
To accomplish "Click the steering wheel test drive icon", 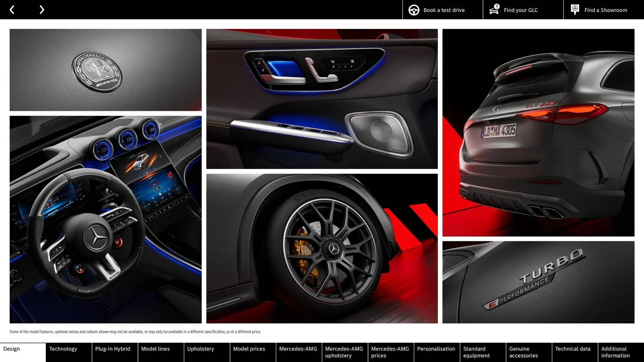I will coord(414,10).
